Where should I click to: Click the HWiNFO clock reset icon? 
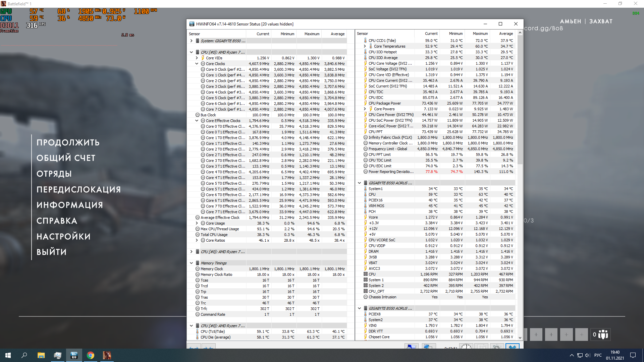click(466, 347)
